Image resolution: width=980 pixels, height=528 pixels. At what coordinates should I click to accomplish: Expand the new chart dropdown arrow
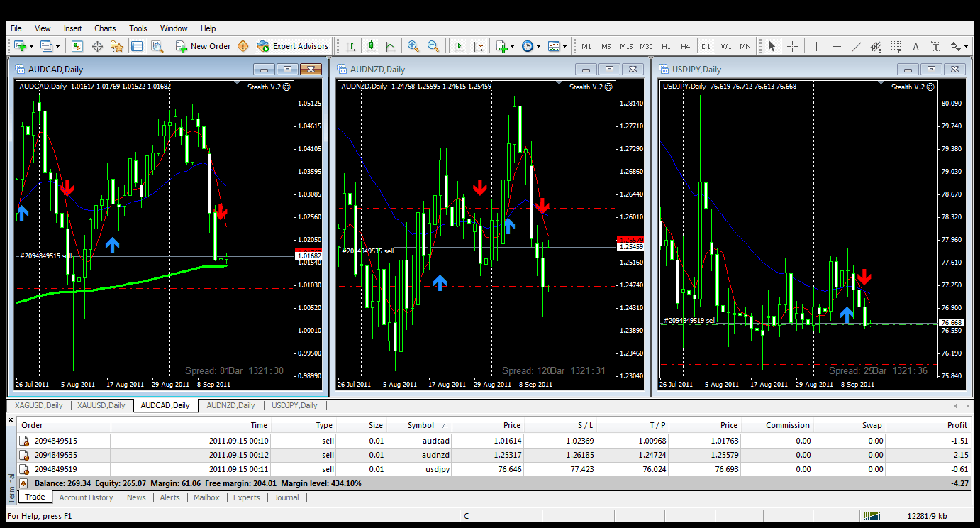click(x=31, y=46)
